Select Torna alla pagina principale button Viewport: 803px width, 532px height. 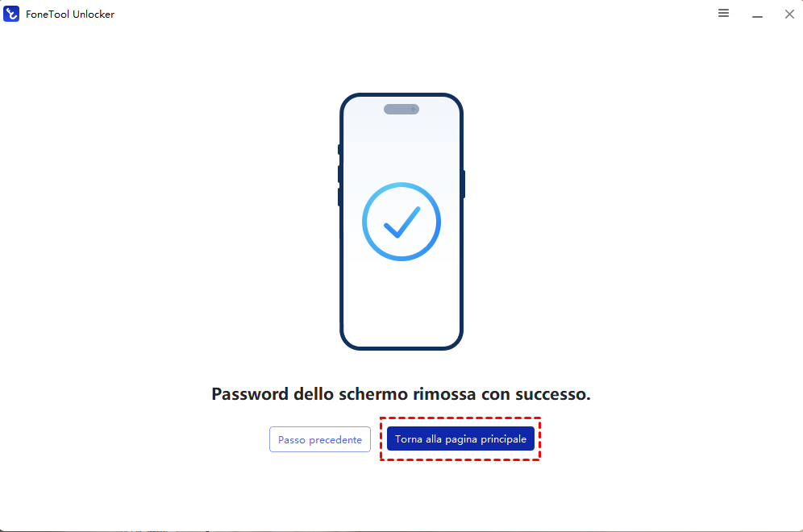click(460, 438)
